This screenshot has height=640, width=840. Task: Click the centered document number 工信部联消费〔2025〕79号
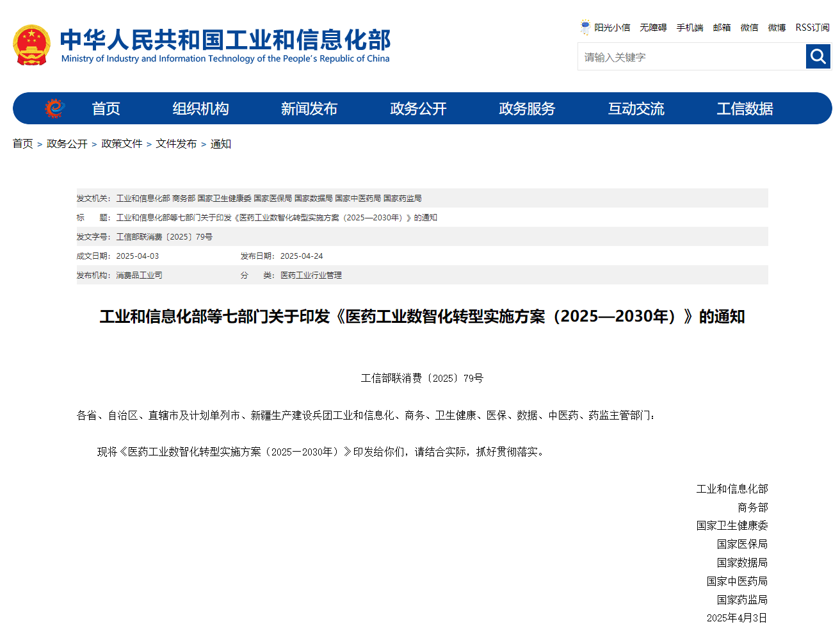(x=422, y=378)
